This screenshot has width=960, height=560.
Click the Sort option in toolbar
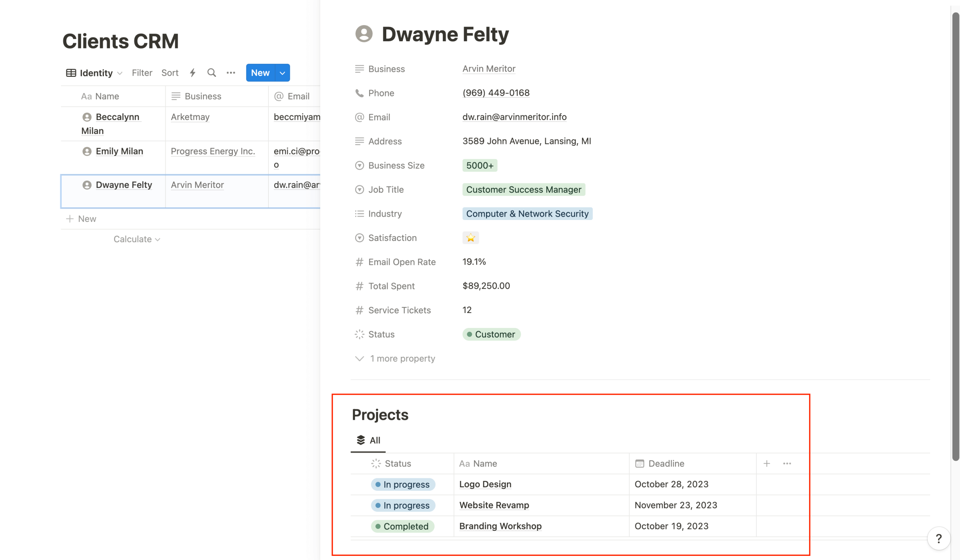pyautogui.click(x=169, y=73)
